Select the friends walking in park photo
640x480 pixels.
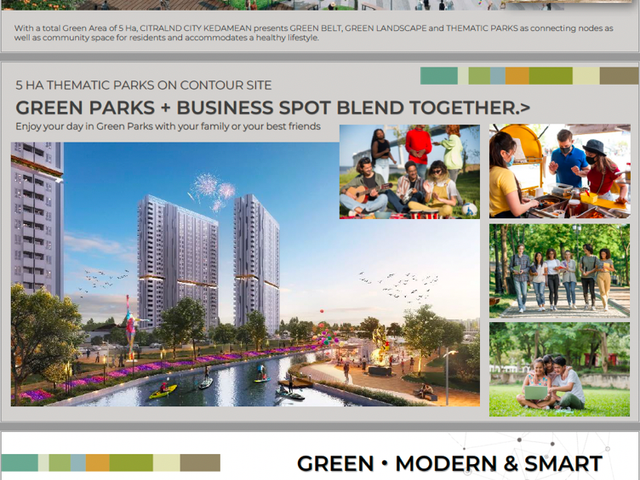[x=560, y=271]
